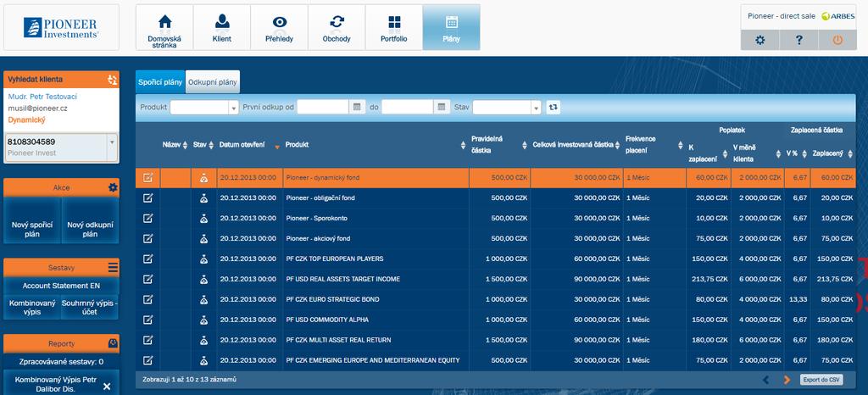This screenshot has height=395, width=868.
Task: Edit the Pioneer - dynamický fond plan
Action: (x=147, y=178)
